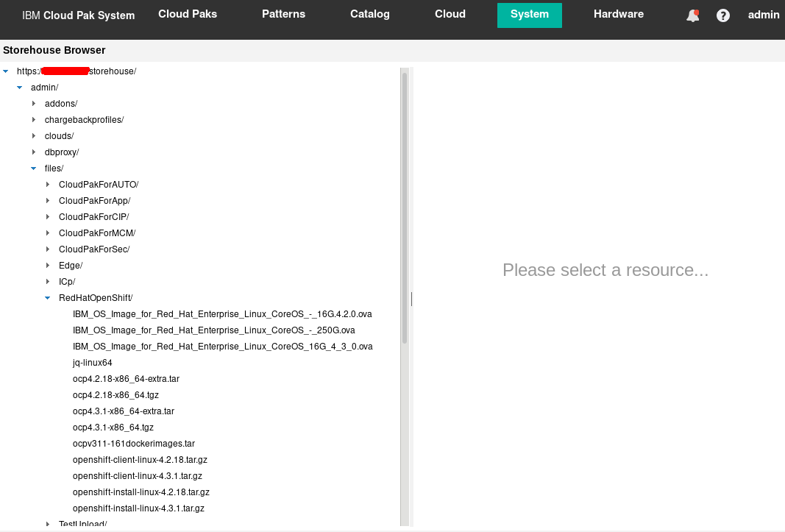Go to IBM Cloud Pak System home
Screen dimensions: 785x532
point(79,15)
